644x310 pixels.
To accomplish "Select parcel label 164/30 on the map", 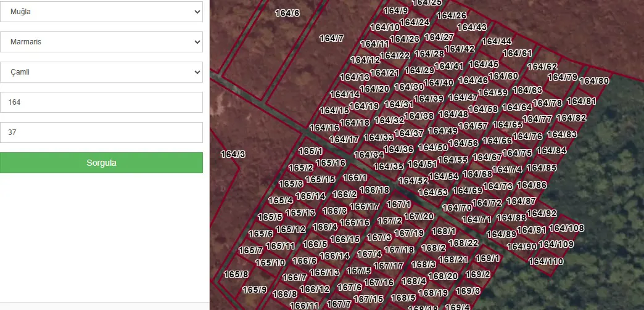I will (409, 87).
